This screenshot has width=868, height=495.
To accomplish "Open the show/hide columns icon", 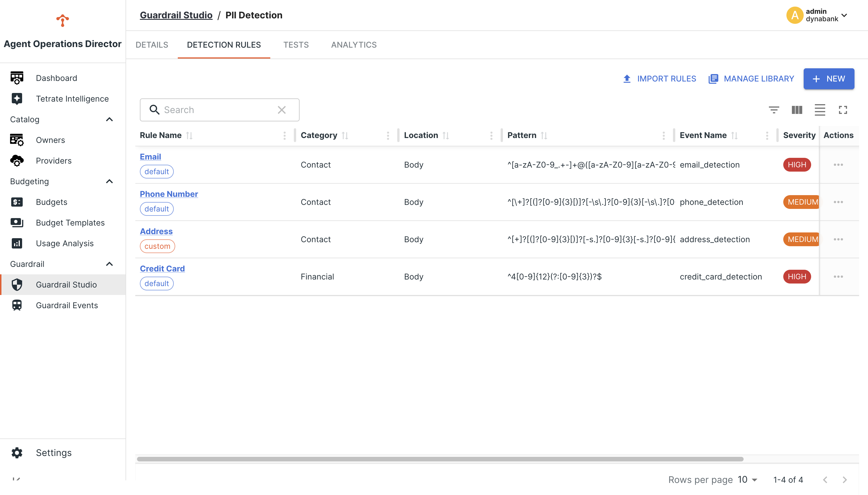I will [797, 110].
